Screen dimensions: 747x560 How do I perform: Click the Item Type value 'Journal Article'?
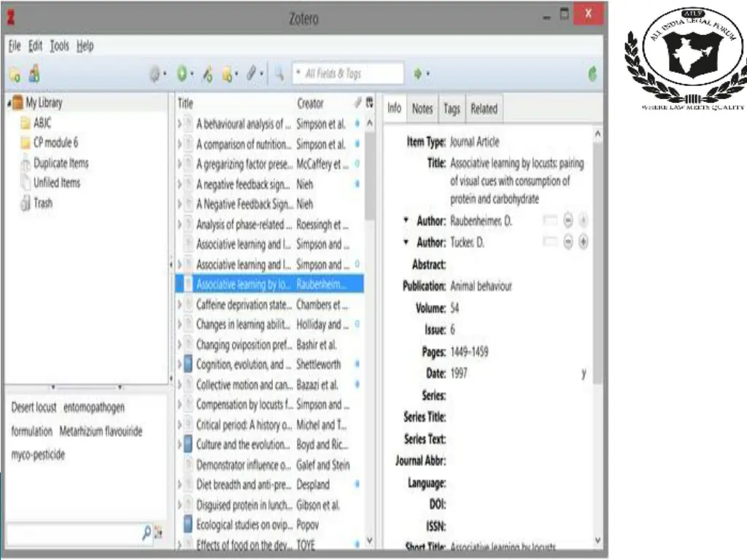[475, 141]
